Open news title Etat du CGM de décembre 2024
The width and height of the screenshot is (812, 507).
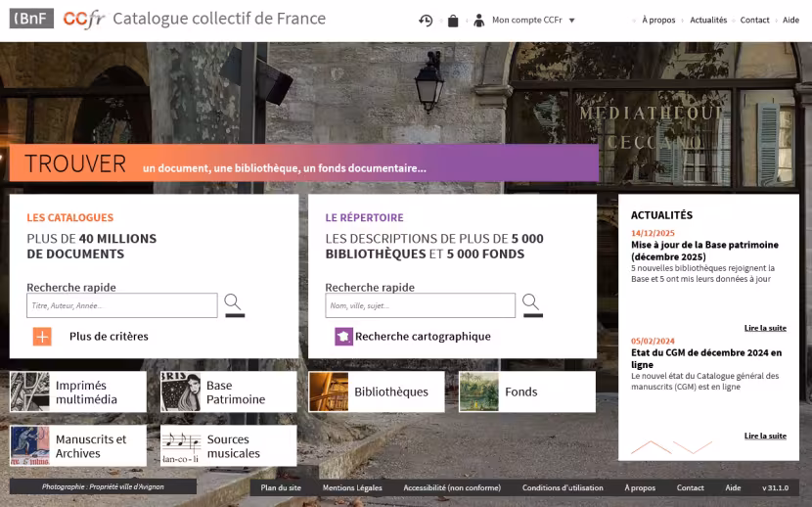705,358
